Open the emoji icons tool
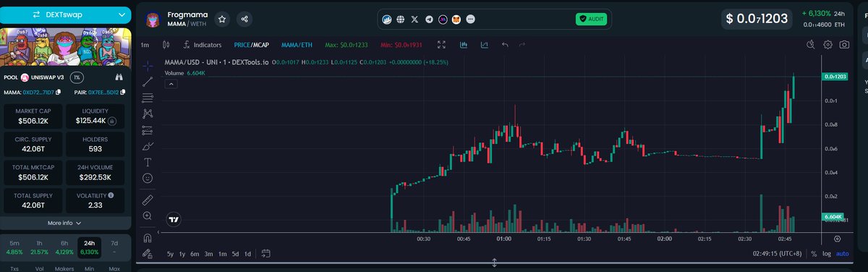Image resolution: width=868 pixels, height=272 pixels. 148,177
